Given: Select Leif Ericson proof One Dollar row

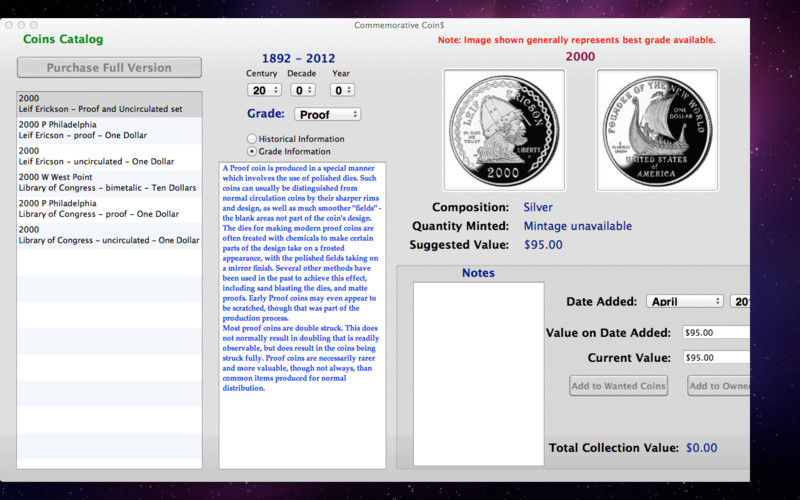Looking at the screenshot, I should click(x=109, y=130).
